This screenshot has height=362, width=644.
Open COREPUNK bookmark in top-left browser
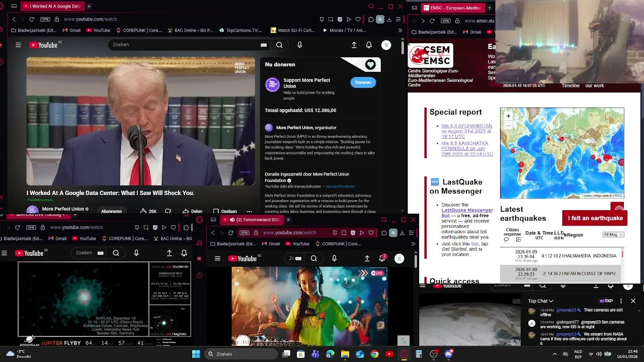coord(138,30)
